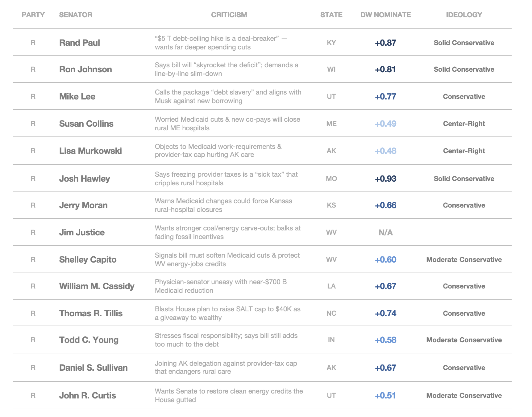Select John R. Curtis name
Image resolution: width=532 pixels, height=417 pixels.
tap(88, 395)
